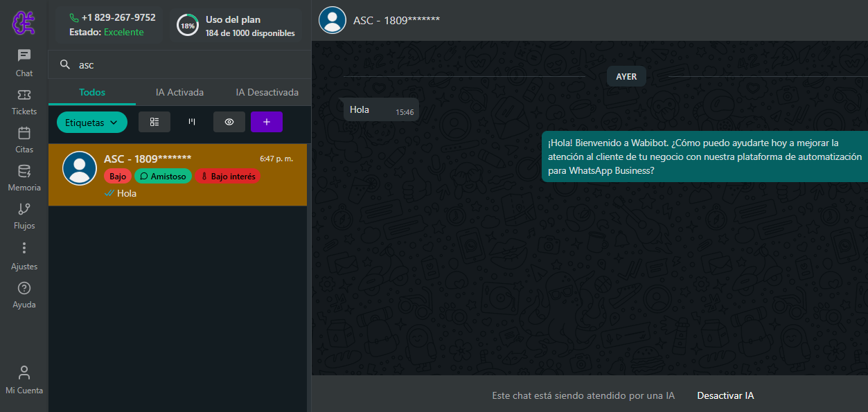Click 184 de 1000 disponibles text
Viewport: 868px width, 412px height.
[250, 33]
